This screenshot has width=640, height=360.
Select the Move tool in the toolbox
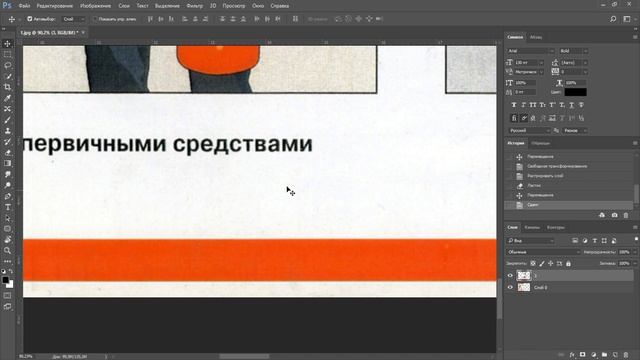(x=7, y=44)
